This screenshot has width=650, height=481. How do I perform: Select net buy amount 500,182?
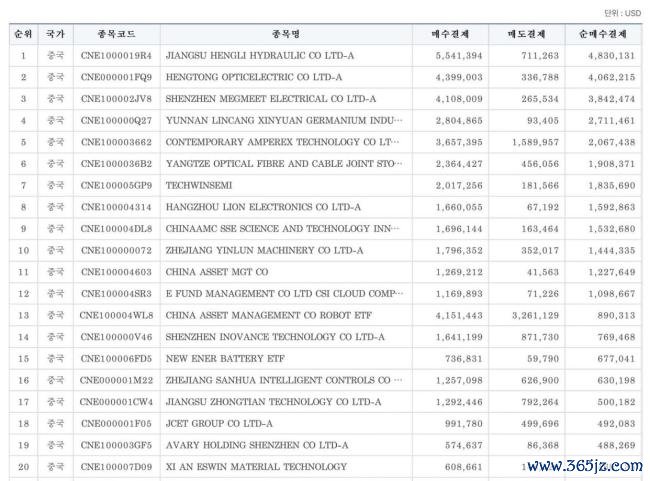[616, 402]
